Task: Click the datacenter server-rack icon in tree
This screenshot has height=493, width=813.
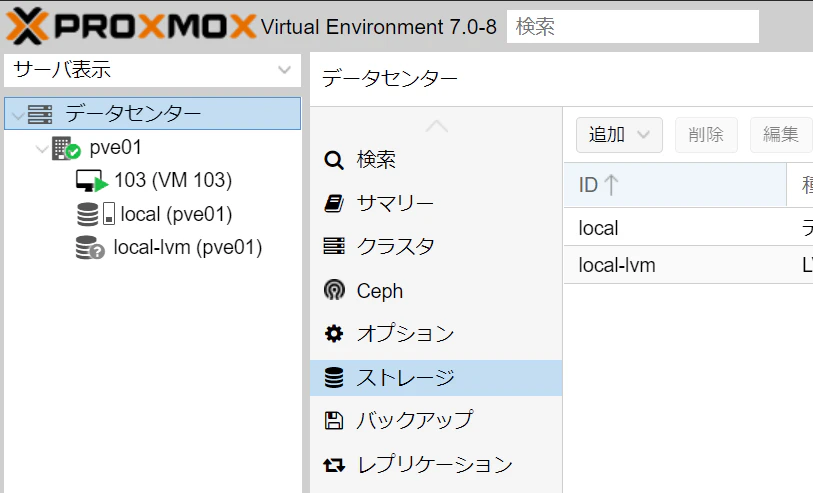Action: click(x=40, y=114)
